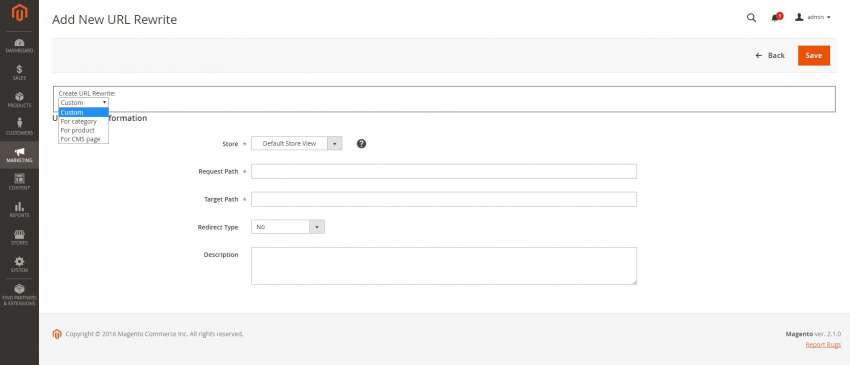Choose the For CMS page option

pos(83,139)
